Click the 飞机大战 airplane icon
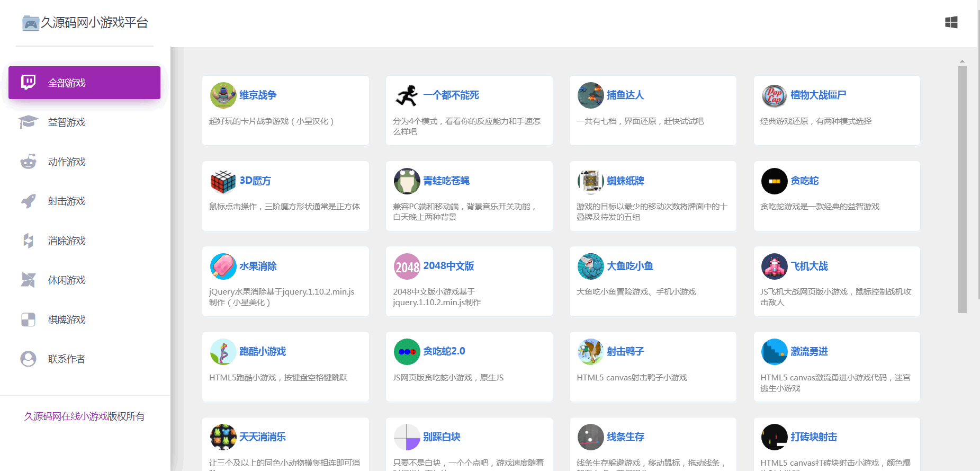Screen dimensions: 980x471 [x=774, y=266]
